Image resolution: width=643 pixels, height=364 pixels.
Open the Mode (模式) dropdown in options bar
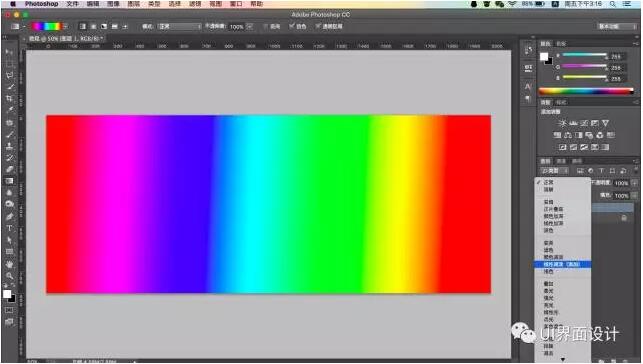tap(180, 26)
